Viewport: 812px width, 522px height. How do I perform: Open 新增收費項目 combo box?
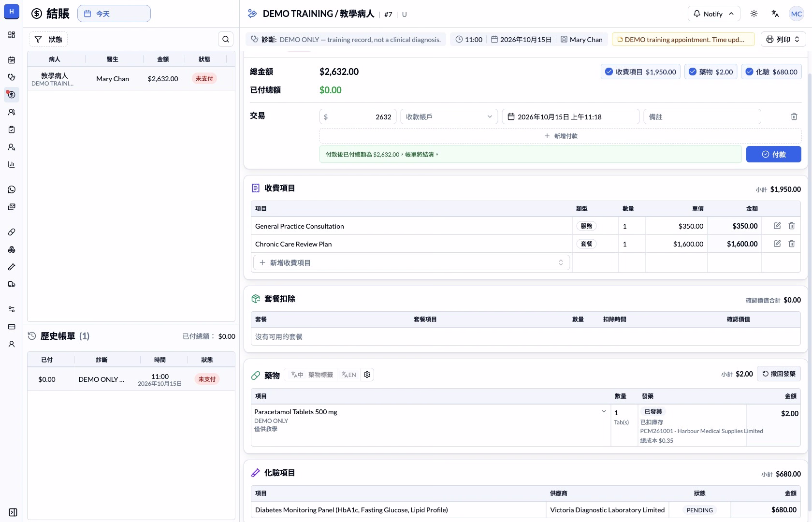411,262
